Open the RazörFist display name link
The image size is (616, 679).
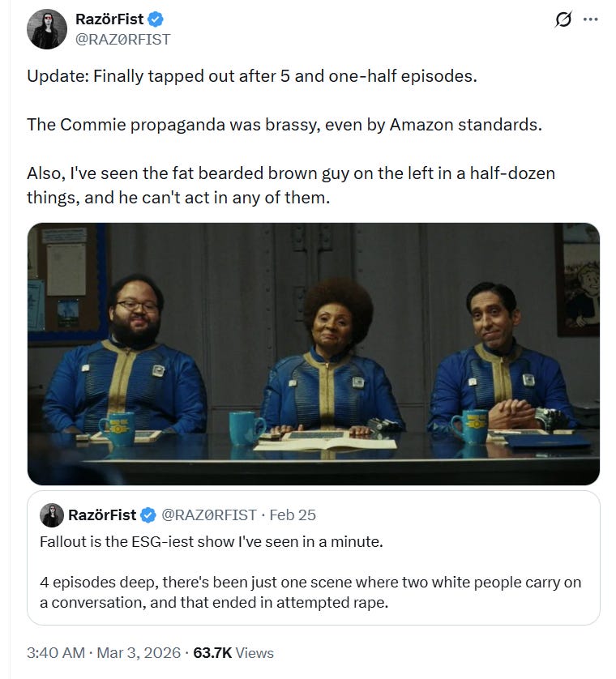109,19
